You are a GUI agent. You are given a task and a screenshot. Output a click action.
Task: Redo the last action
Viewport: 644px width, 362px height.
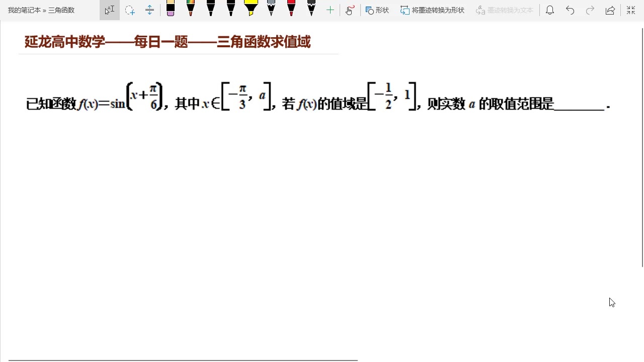[x=590, y=10]
